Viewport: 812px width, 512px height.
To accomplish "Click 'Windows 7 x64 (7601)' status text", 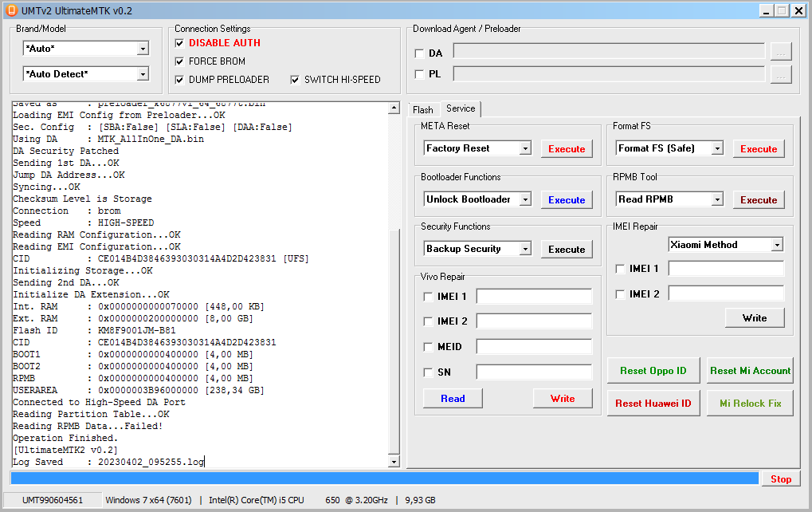I will click(148, 501).
